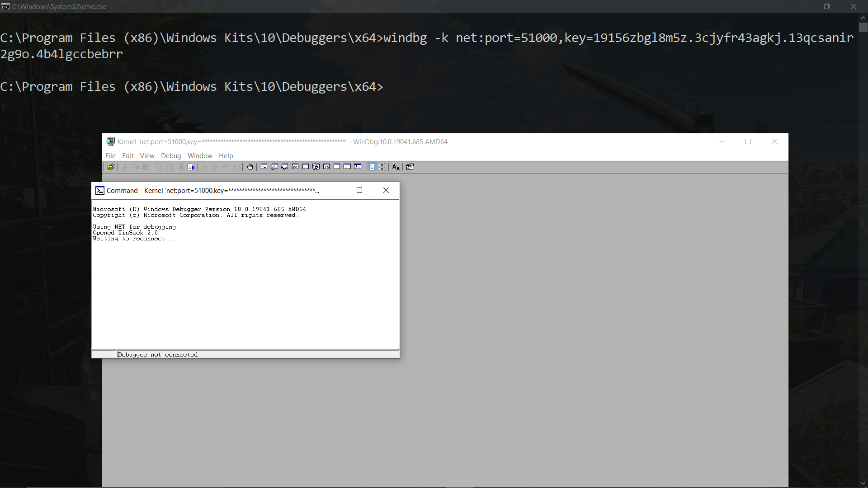This screenshot has height=488, width=868.
Task: Click the breakpoint hand toolbar icon
Action: [x=250, y=167]
